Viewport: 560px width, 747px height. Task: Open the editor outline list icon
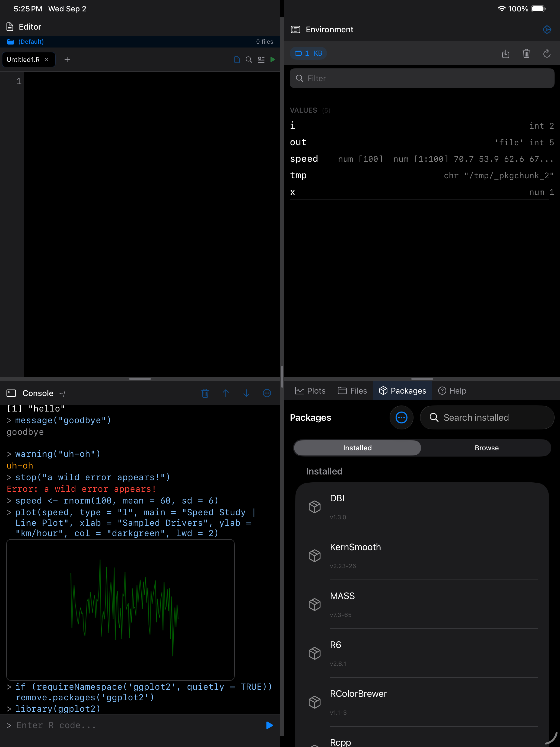[261, 60]
